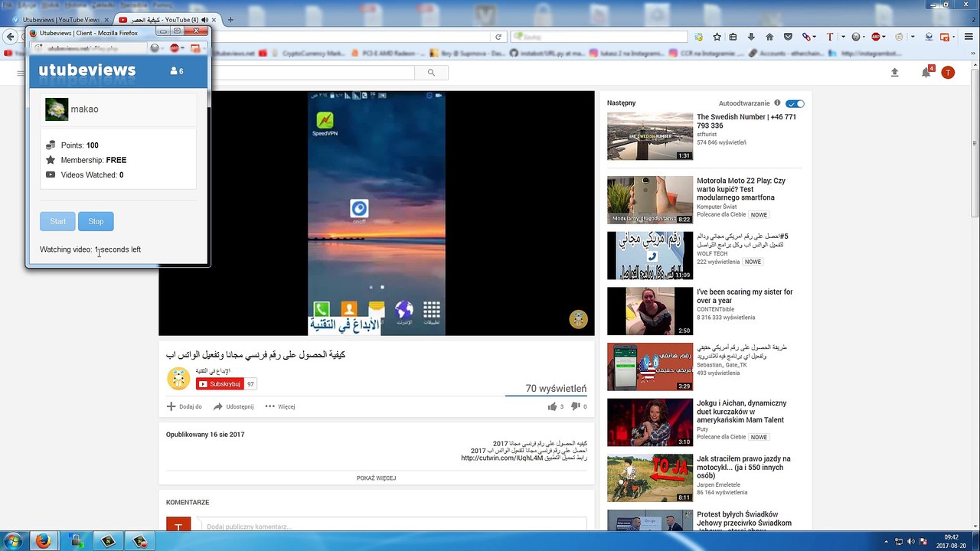
Task: Click the YouTube upload arrow icon
Action: tap(894, 72)
